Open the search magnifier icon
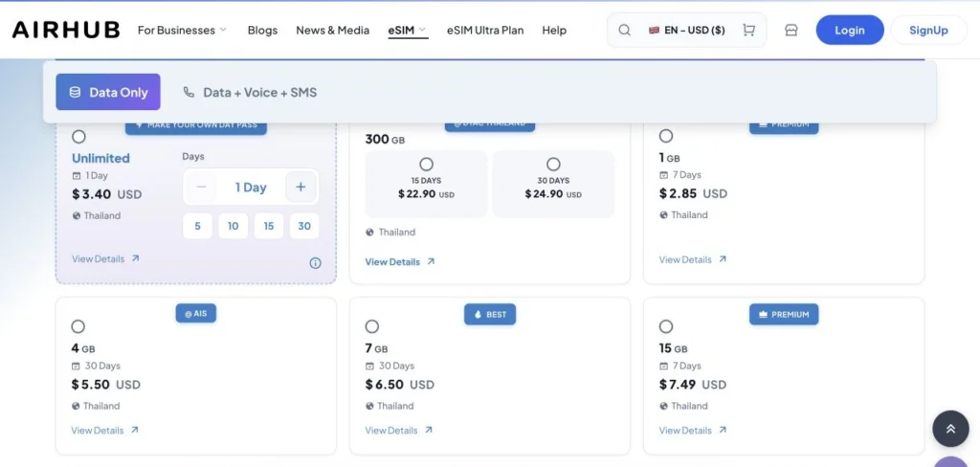The width and height of the screenshot is (980, 467). pyautogui.click(x=624, y=30)
